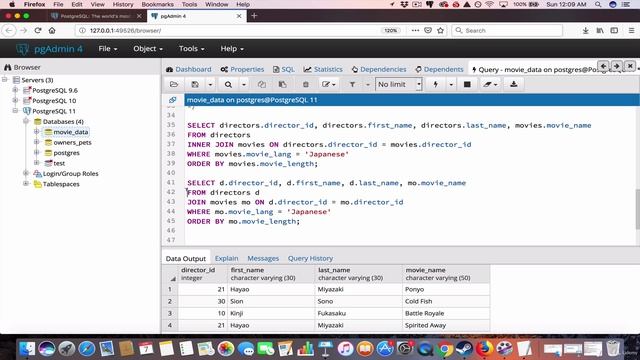Click the Delete trash icon
Viewport: 640px width, 360px height.
(305, 84)
